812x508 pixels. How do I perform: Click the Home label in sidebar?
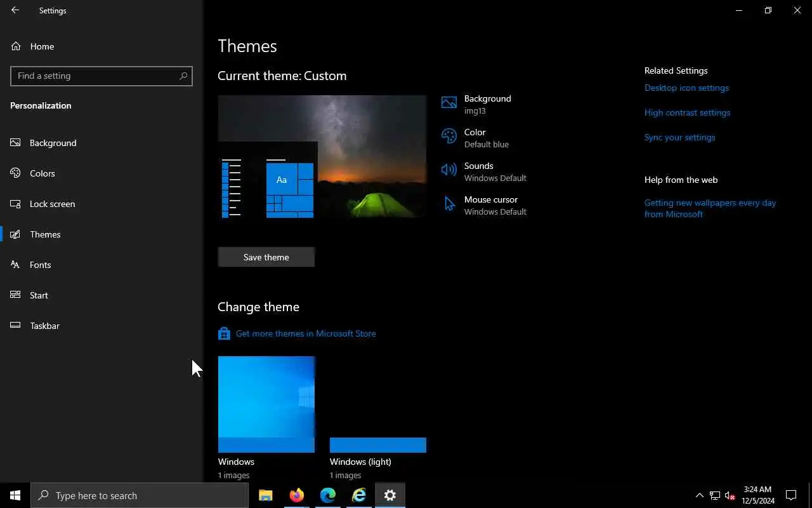pyautogui.click(x=42, y=46)
